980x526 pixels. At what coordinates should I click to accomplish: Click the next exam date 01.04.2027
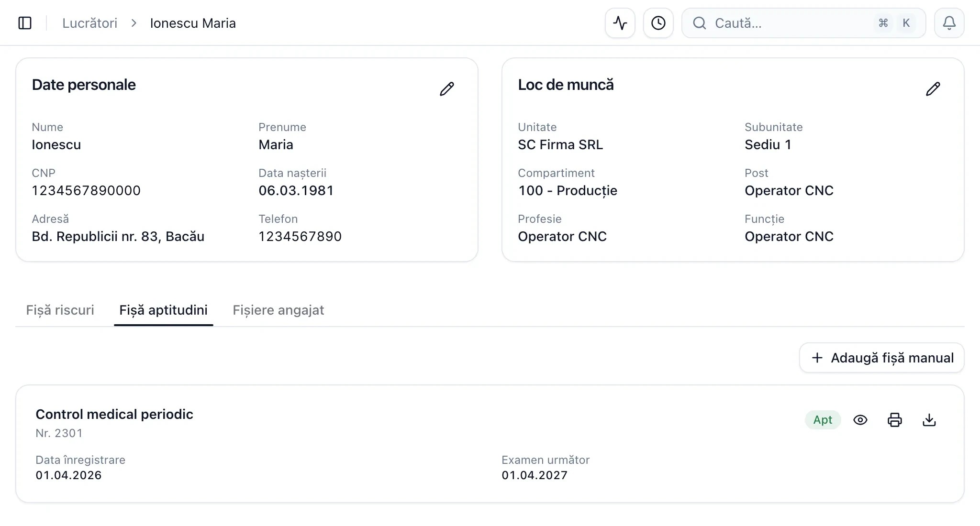[x=535, y=475]
